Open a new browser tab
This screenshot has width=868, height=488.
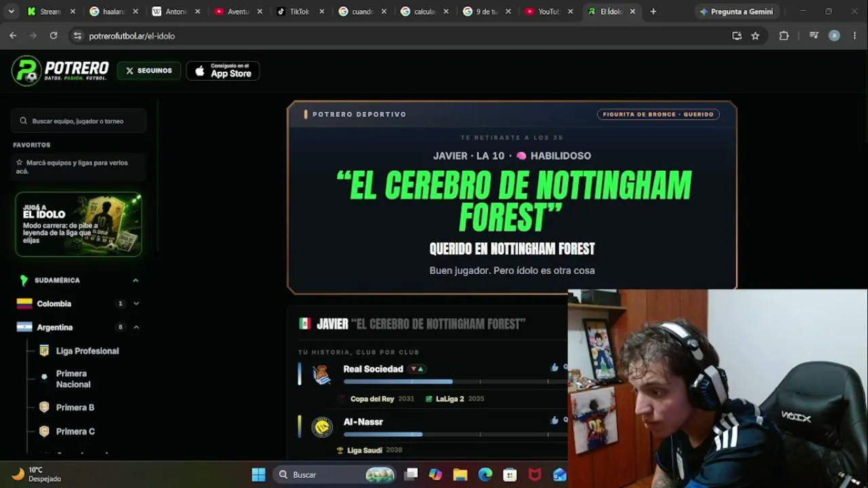(653, 12)
